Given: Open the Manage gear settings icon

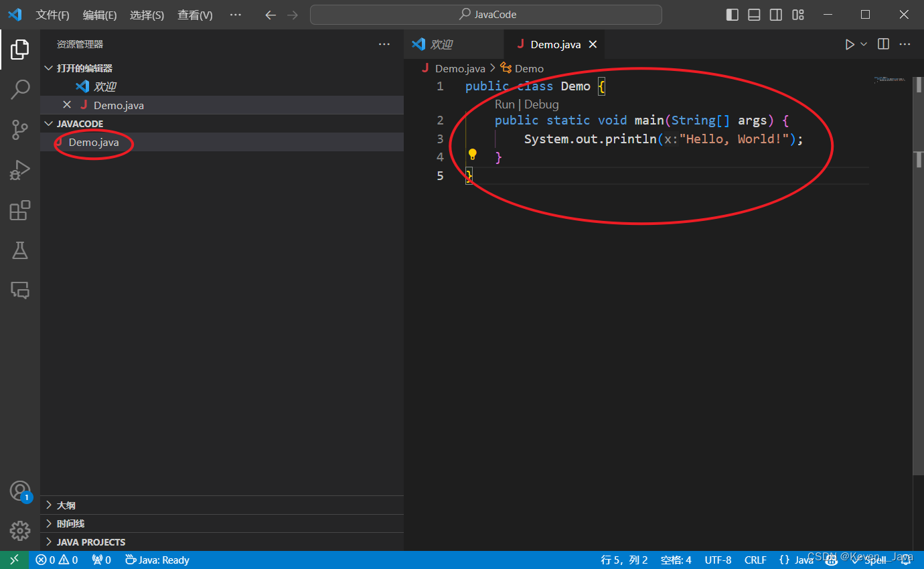Looking at the screenshot, I should 20,531.
